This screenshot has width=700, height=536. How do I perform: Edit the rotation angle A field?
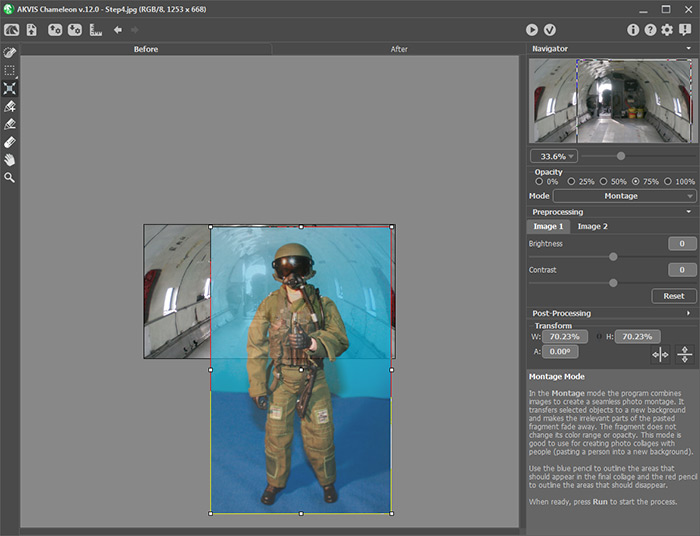tap(560, 351)
